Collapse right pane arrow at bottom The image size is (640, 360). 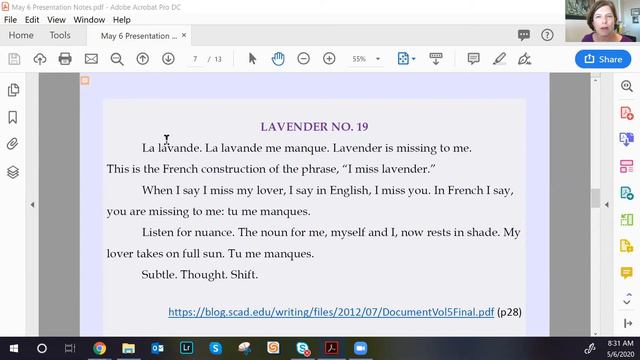tap(628, 324)
